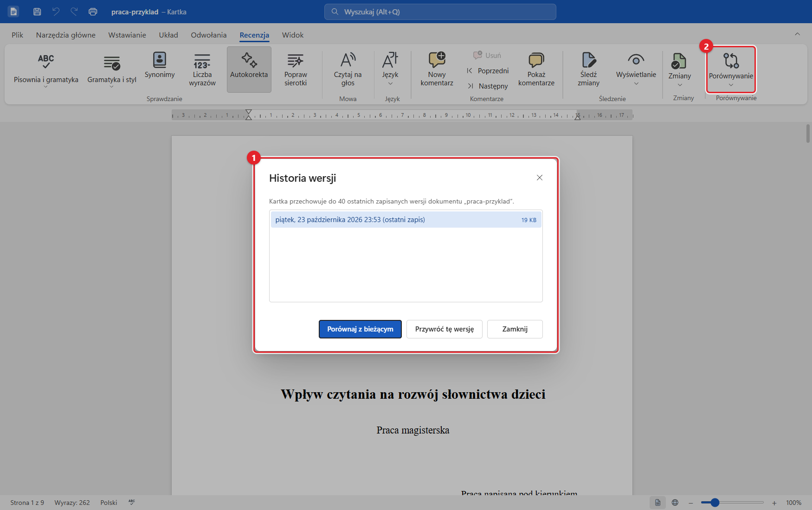Click Usuń comment button
Screen dimensions: 812x510
pos(487,55)
